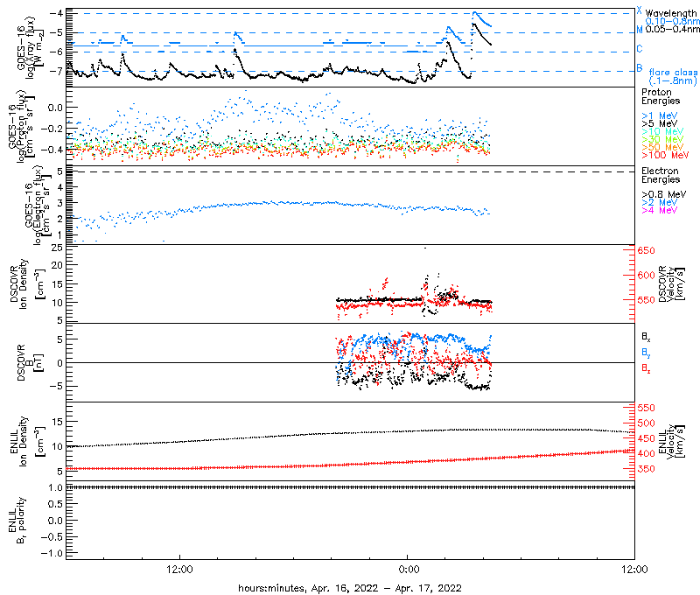Click the '1.0' Br polarity tick value
Viewport: 700px width, 595px height.
(x=55, y=487)
